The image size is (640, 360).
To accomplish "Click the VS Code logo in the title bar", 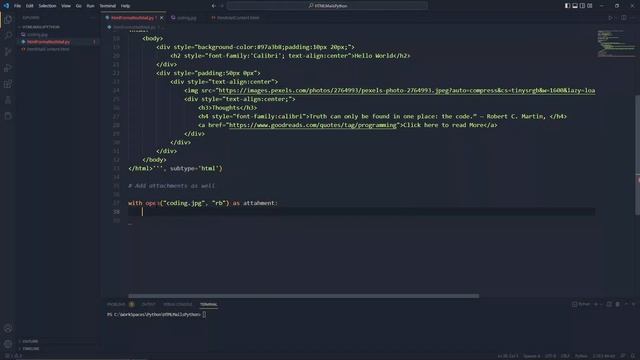I will click(6, 6).
